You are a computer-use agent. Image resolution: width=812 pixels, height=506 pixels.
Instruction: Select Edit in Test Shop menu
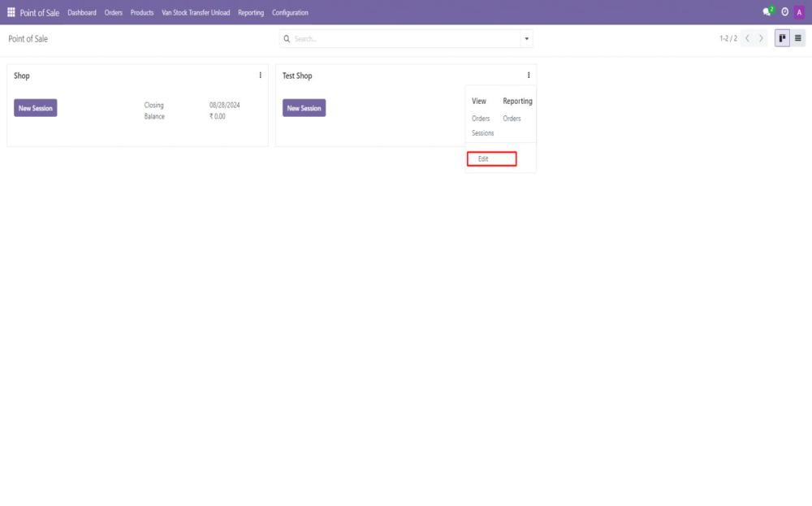484,159
